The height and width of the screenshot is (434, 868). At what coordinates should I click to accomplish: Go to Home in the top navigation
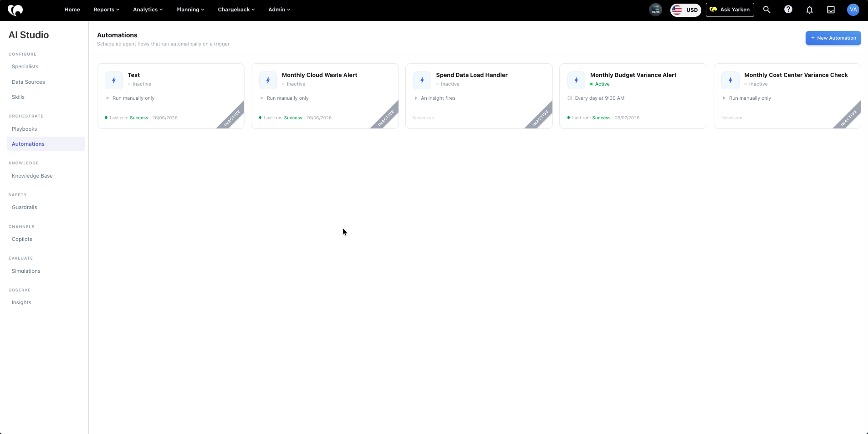pos(72,10)
